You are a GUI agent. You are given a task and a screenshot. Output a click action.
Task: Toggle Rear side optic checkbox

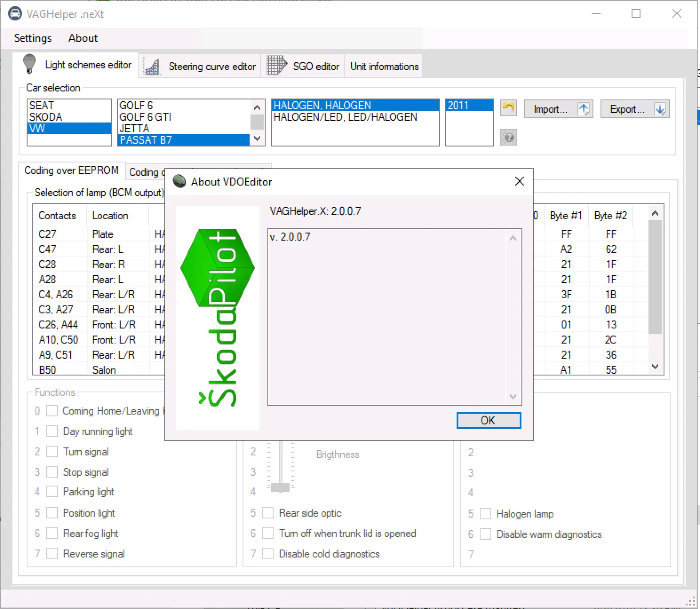[268, 513]
